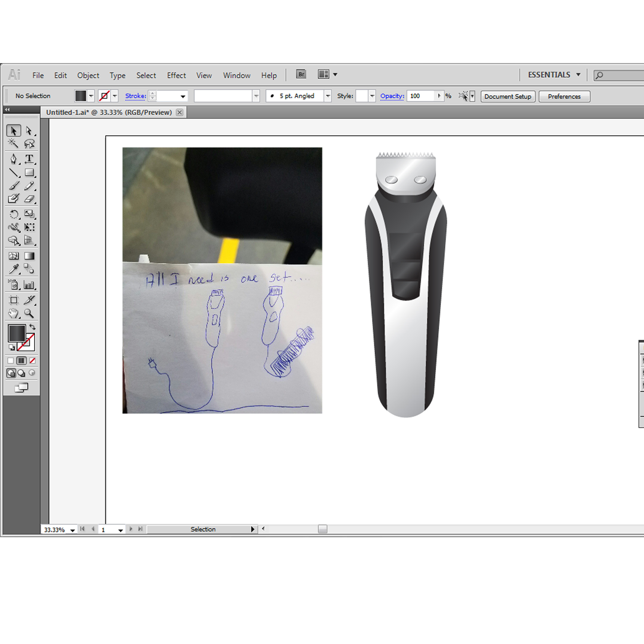The image size is (644, 644).
Task: Open the zoom level dropdown at 33.33%
Action: click(73, 530)
